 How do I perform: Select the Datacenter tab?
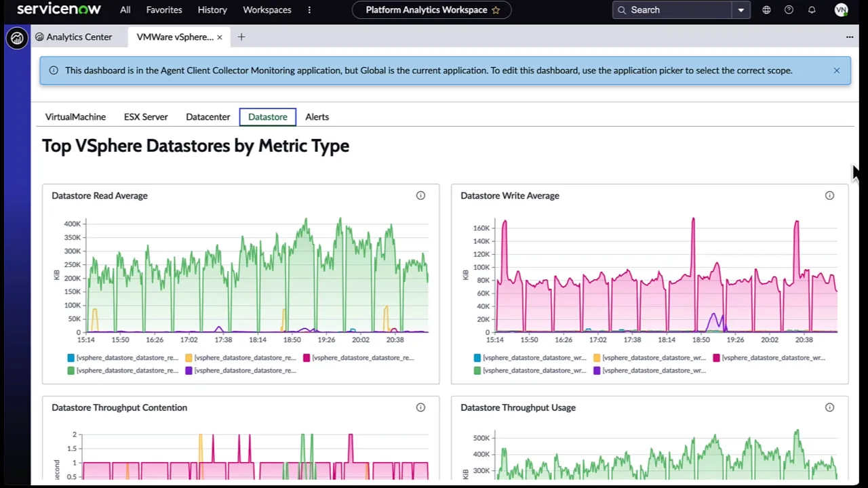[208, 117]
